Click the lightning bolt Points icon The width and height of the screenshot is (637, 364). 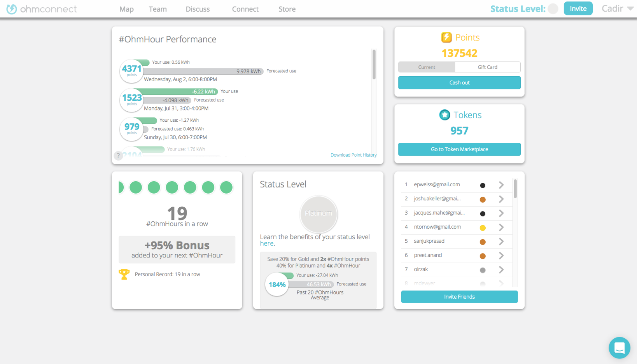click(446, 37)
